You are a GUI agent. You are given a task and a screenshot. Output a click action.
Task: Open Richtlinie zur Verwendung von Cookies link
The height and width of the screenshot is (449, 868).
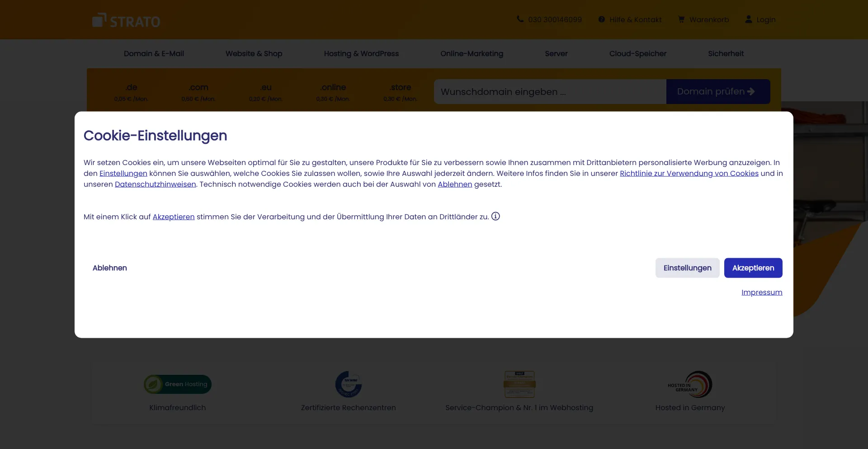coord(689,174)
